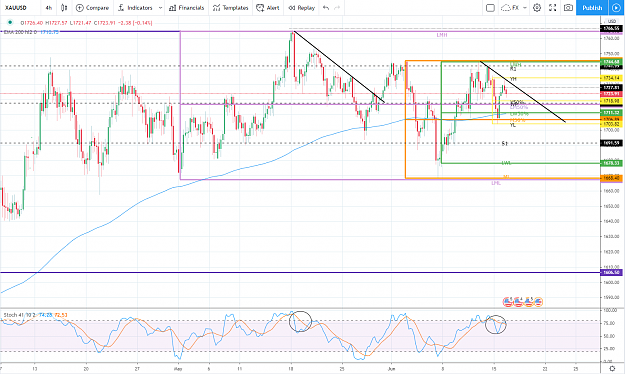The image size is (625, 374).
Task: Click the 1727.81 black price label
Action: [611, 87]
